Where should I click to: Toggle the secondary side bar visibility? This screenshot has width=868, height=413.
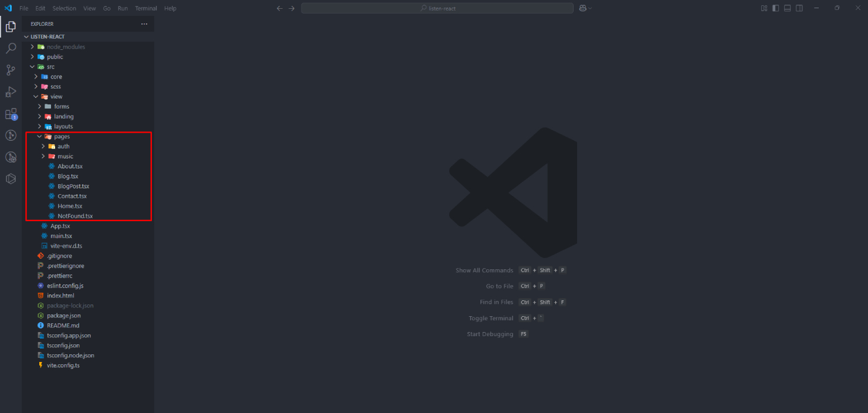pyautogui.click(x=799, y=8)
